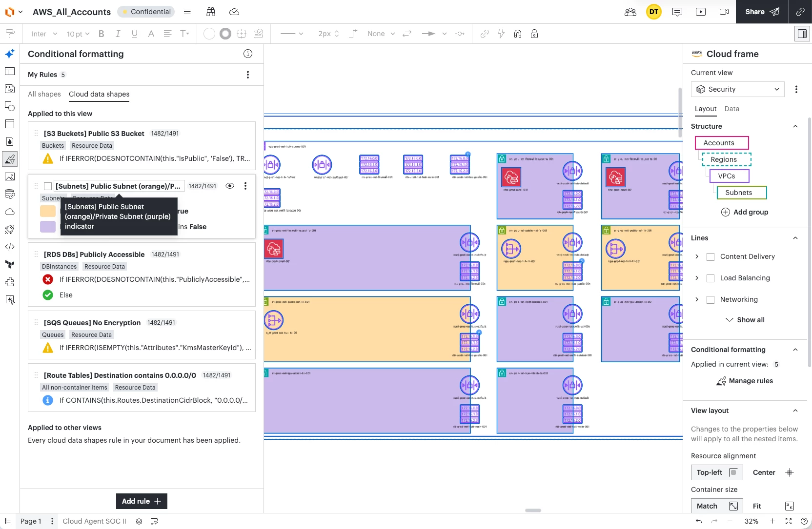
Task: Open the None line endpoint dropdown
Action: (x=381, y=34)
